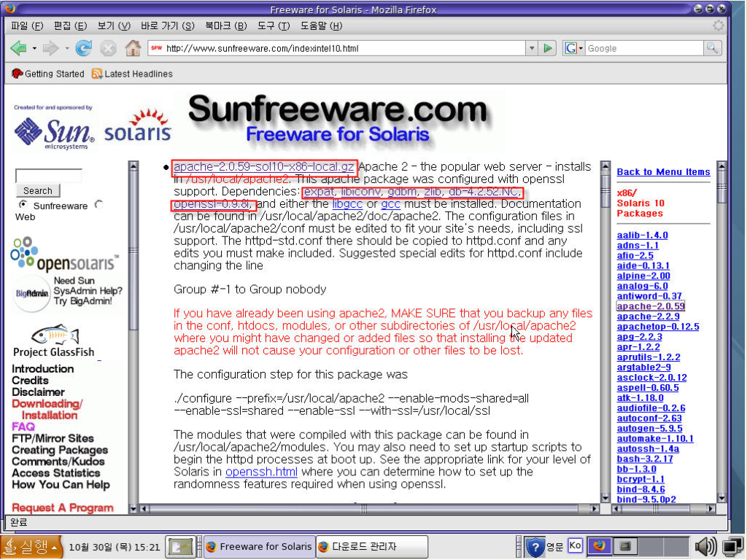Click the left sidebar scrollbar up arrow
Image resolution: width=747 pixels, height=560 pixels.
click(x=133, y=166)
